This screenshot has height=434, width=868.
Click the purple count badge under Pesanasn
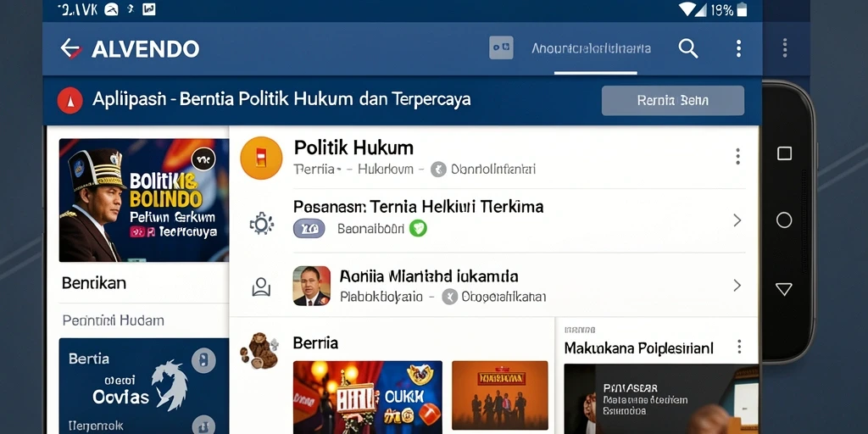click(309, 228)
